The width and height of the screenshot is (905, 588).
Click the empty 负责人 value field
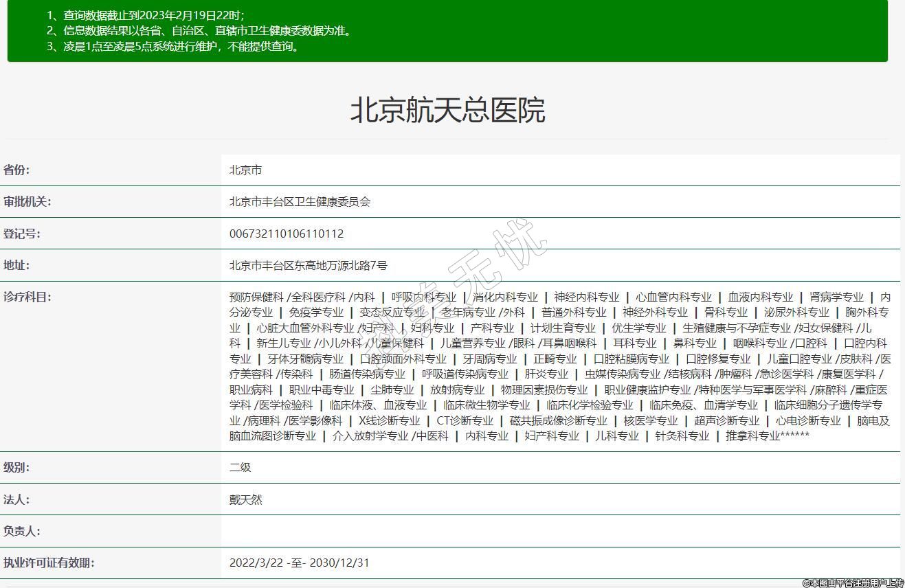pyautogui.click(x=560, y=531)
